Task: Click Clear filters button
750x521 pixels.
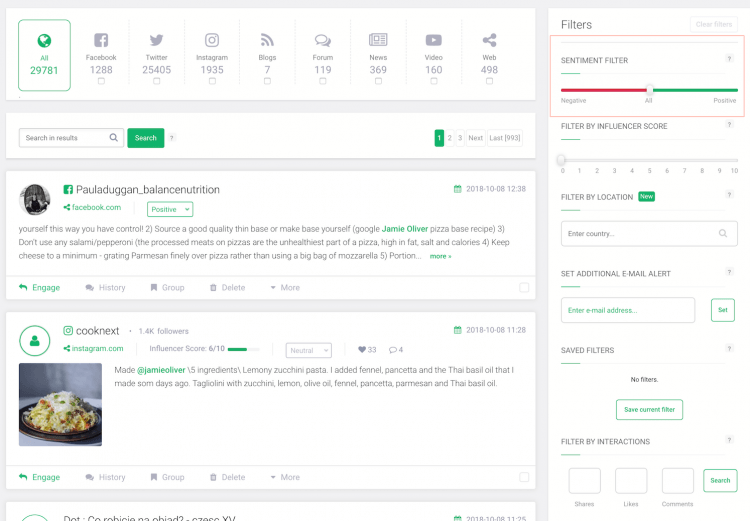Action: click(714, 24)
